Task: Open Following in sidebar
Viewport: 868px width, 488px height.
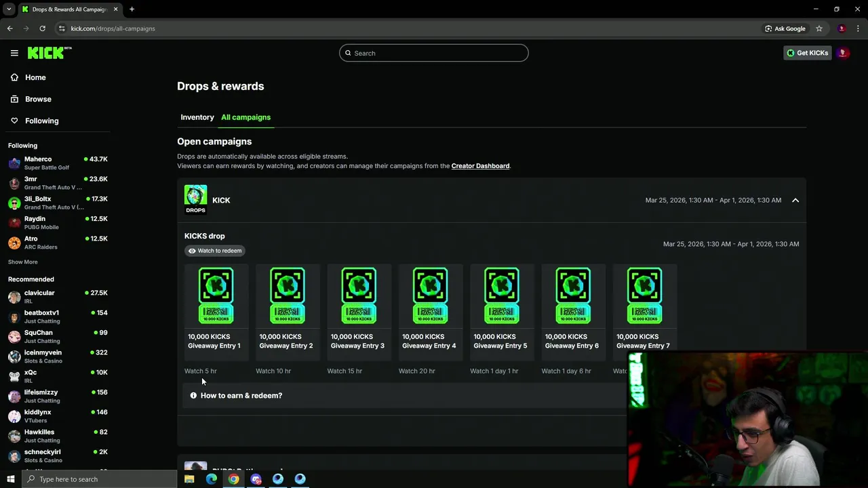Action: (x=41, y=121)
